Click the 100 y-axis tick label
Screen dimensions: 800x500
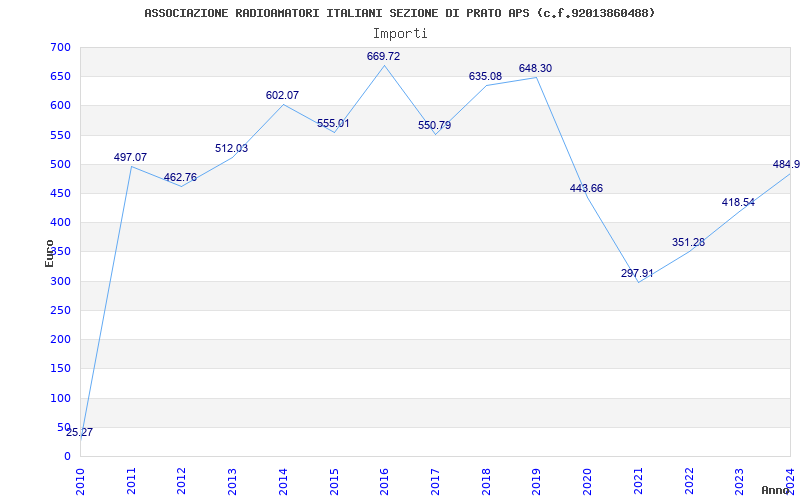[61, 398]
